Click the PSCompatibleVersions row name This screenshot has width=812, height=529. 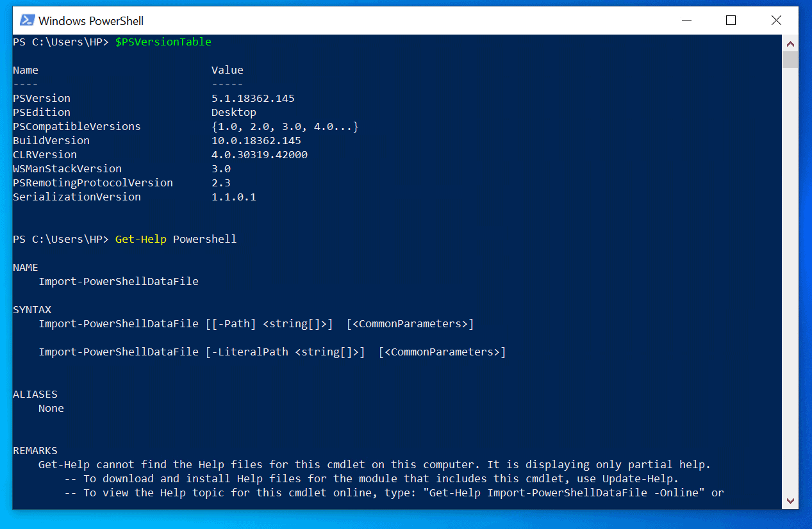click(x=77, y=127)
